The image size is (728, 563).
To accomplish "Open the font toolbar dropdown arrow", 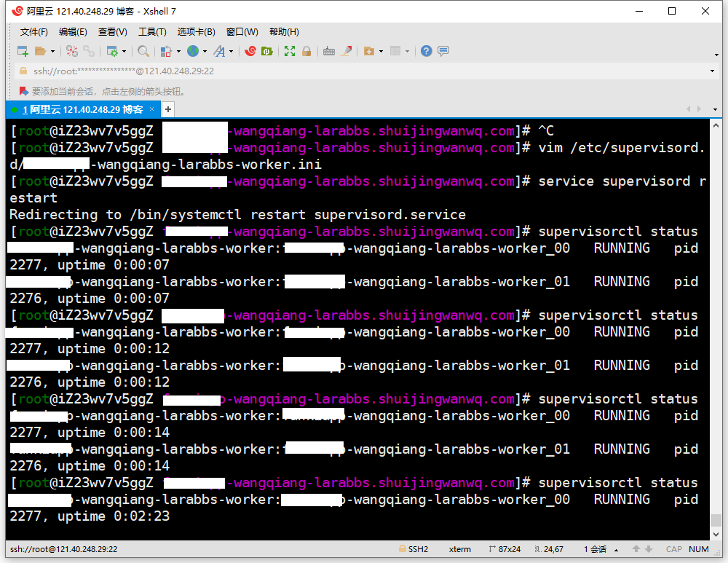I will (232, 51).
